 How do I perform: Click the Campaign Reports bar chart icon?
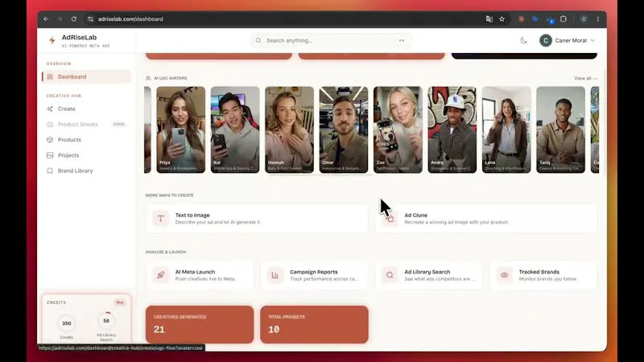[275, 275]
